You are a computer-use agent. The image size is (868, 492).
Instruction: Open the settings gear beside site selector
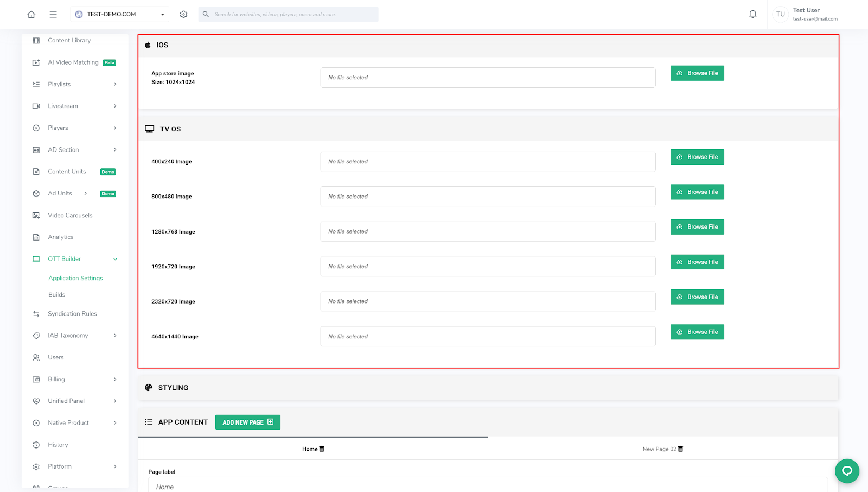[184, 15]
